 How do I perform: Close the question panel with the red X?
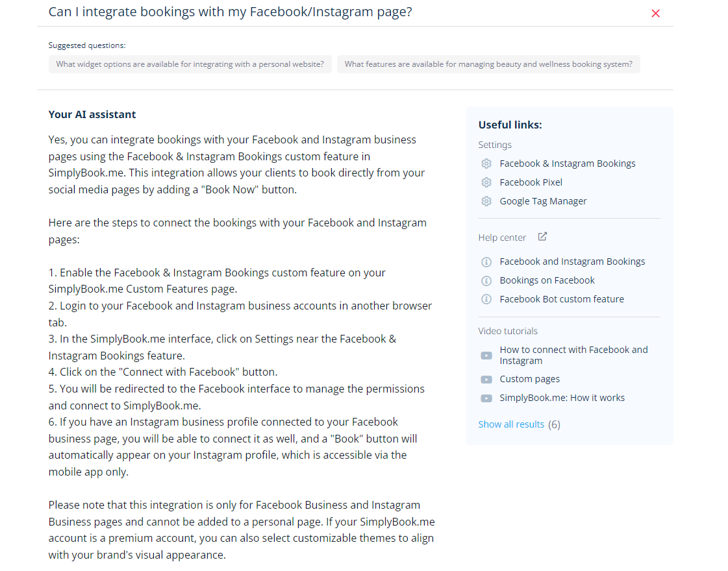655,13
